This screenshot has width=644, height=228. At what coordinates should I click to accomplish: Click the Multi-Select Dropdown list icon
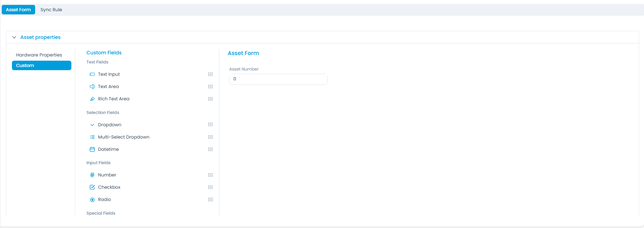92,137
